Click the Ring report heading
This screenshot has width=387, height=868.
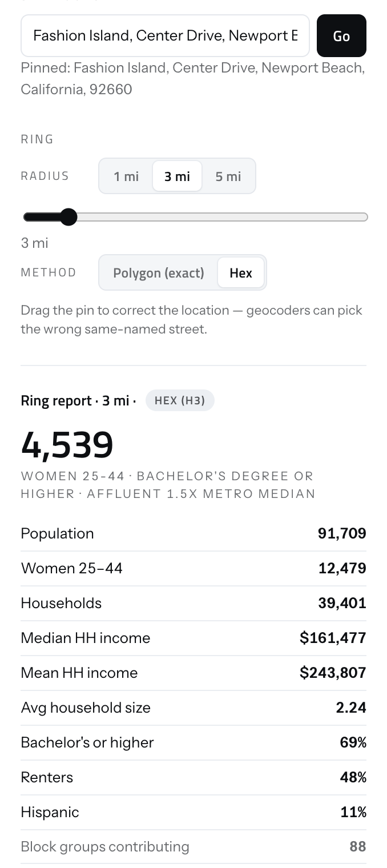click(78, 400)
